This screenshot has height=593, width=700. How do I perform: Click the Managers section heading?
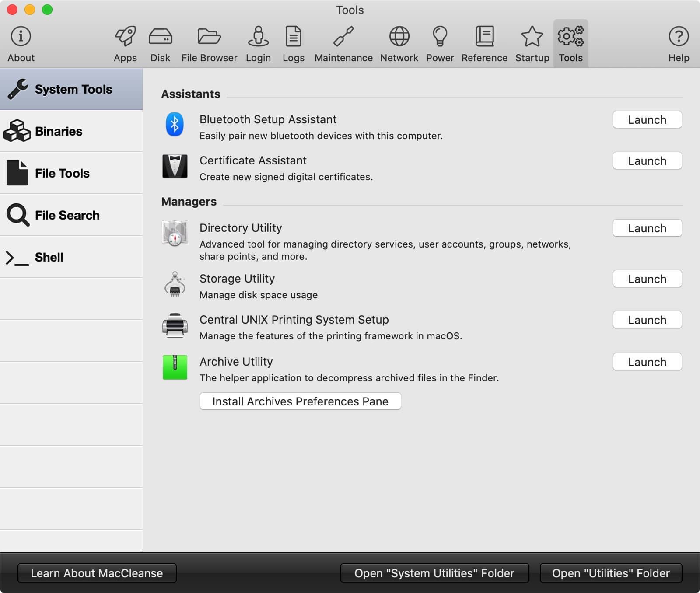pos(189,202)
